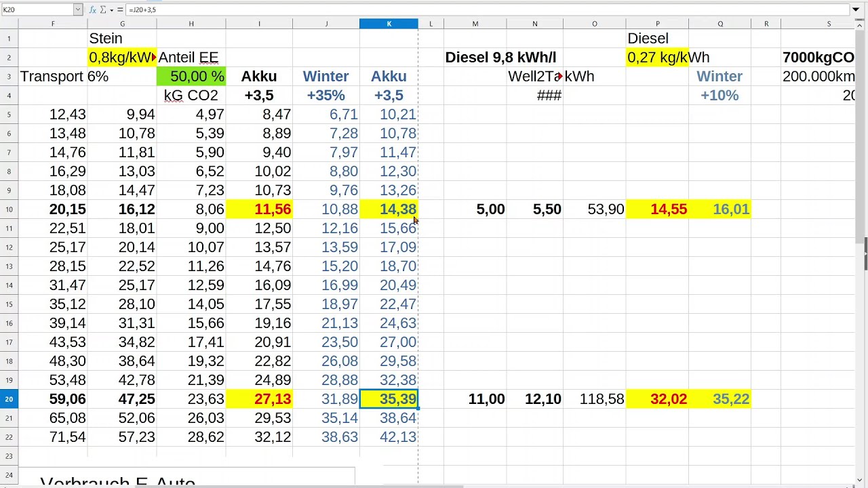Click the '###' overflow cell
Screen dimensions: 868x488
(x=535, y=96)
